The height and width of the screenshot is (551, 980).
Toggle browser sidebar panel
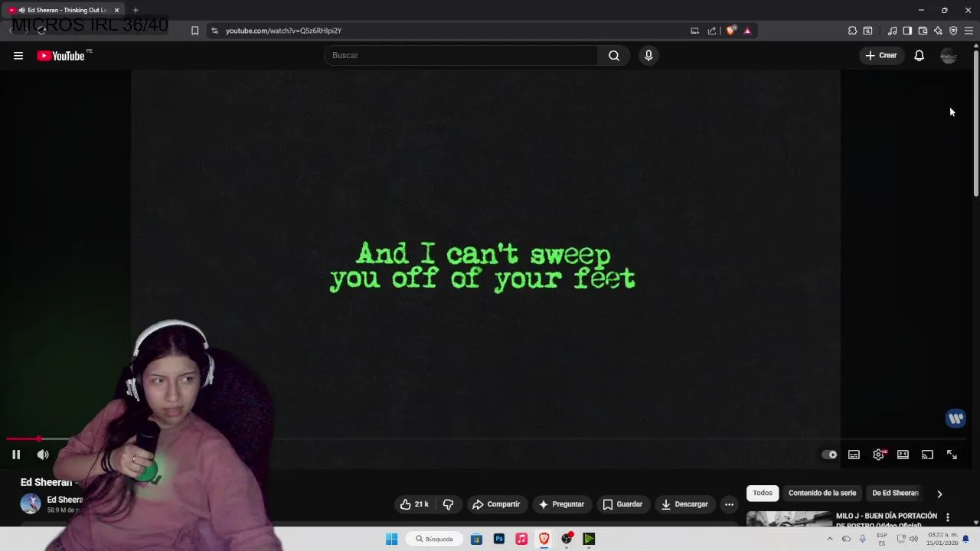pos(907,31)
